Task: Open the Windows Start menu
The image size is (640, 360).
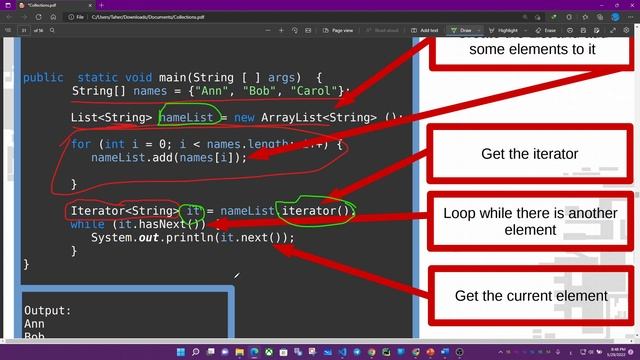Action: tap(181, 352)
